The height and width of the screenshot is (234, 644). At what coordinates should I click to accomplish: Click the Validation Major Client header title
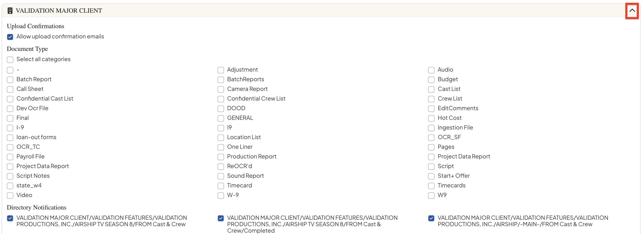coord(59,11)
